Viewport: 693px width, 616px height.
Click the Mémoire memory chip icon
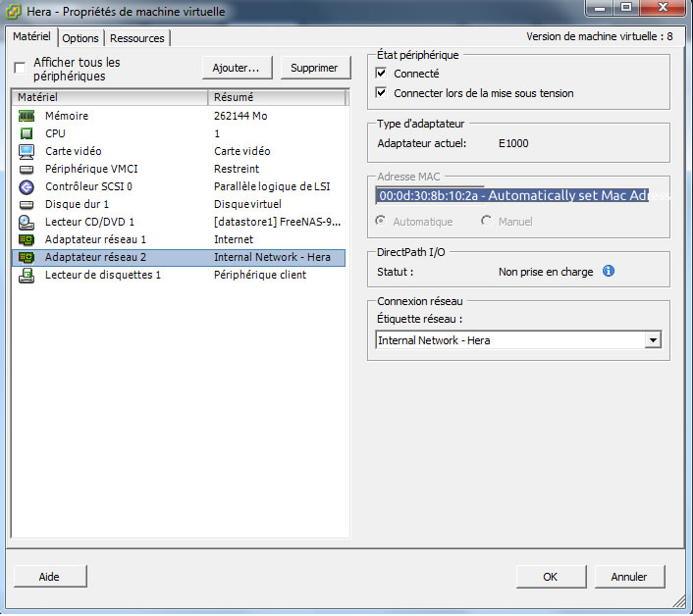click(x=27, y=116)
